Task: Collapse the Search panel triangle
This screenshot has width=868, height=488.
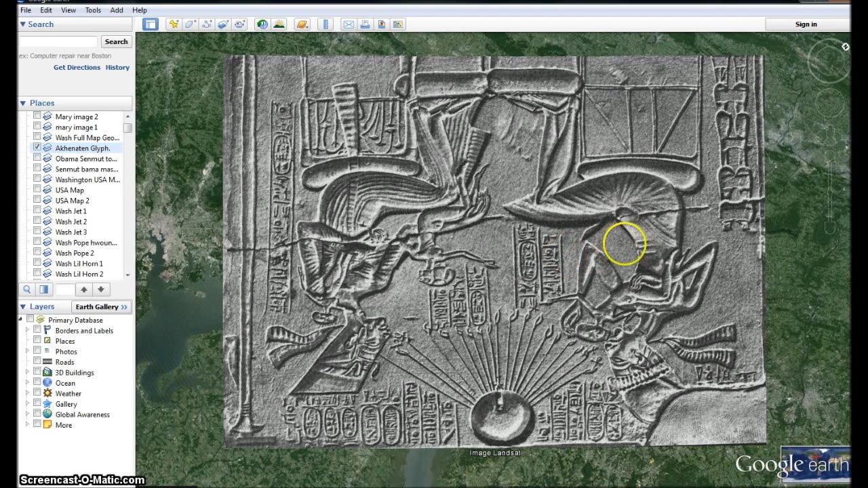Action: [22, 24]
